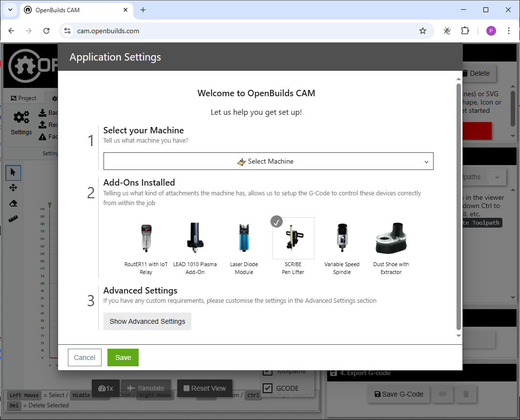Click the backup download icon
The height and width of the screenshot is (420, 520).
(x=42, y=113)
